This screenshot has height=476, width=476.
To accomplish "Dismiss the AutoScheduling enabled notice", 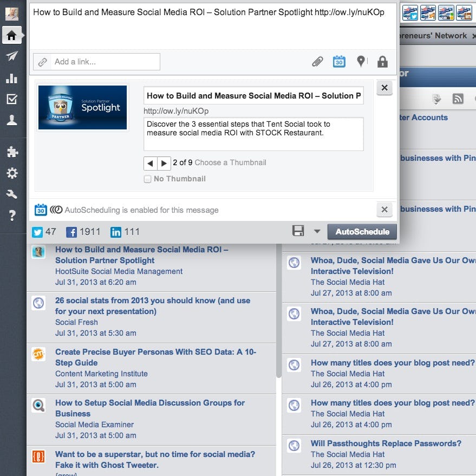I will pos(384,210).
